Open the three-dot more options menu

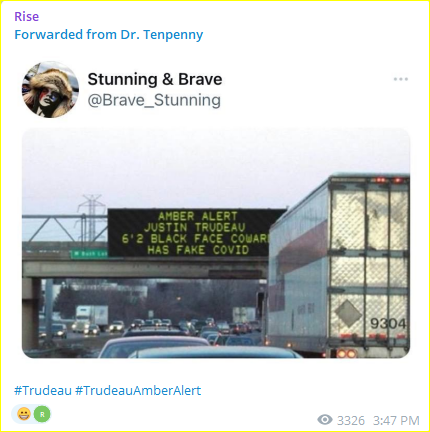(x=400, y=79)
